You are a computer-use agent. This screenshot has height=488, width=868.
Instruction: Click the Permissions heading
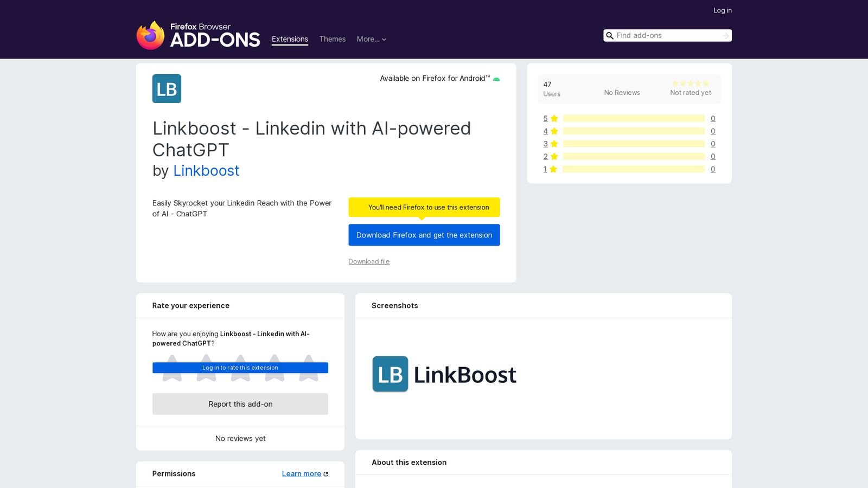[x=174, y=474]
